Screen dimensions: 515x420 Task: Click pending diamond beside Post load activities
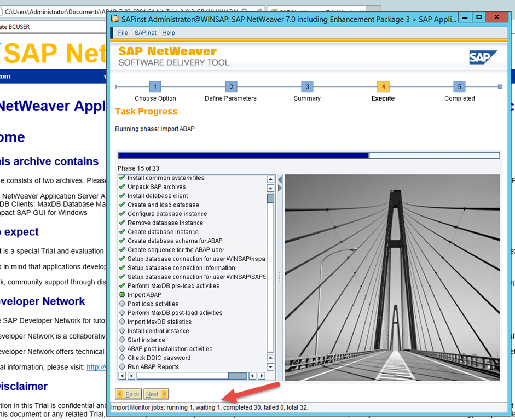(x=123, y=304)
